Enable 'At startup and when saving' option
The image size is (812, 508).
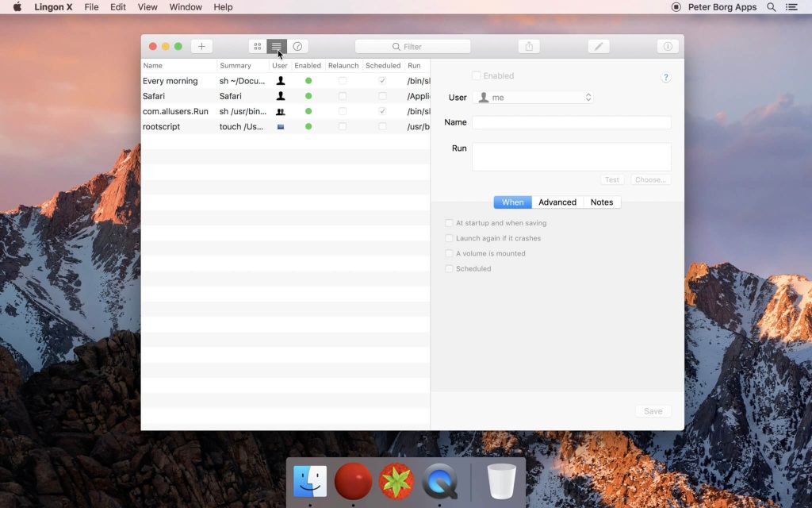[450, 223]
